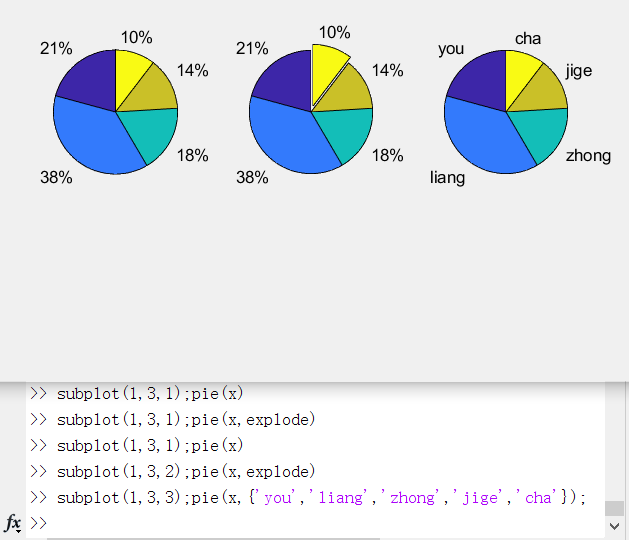Click the blue 38% slice of first pie
Screen dimensions: 629x540
coord(94,138)
